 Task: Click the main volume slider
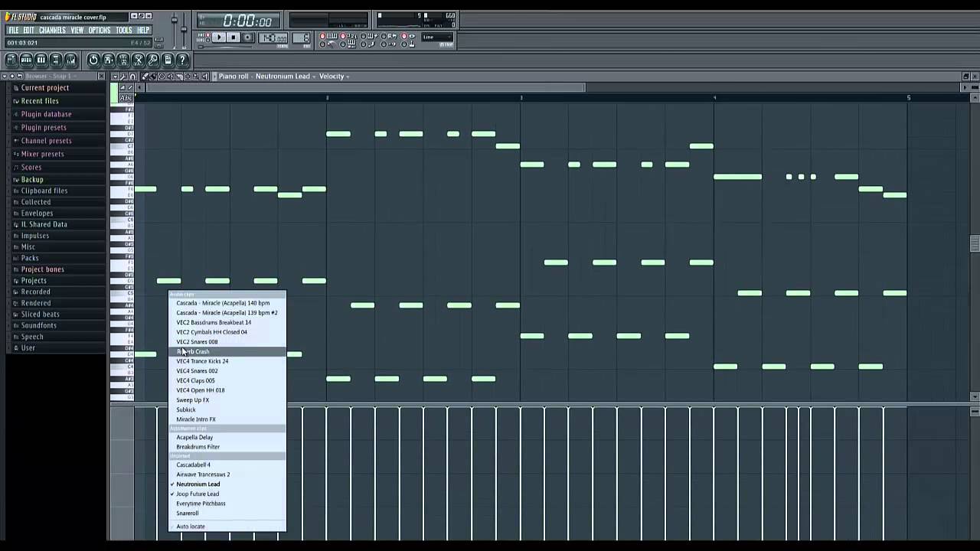(175, 20)
